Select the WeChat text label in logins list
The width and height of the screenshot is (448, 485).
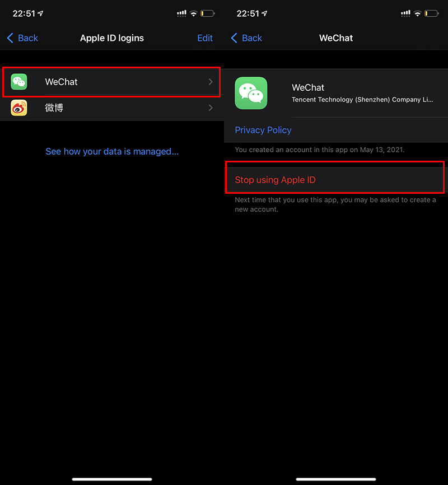[x=61, y=82]
